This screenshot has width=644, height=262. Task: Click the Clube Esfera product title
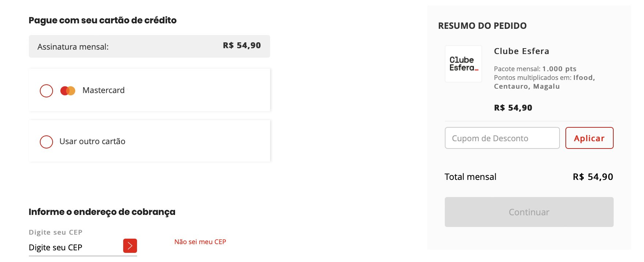[x=522, y=51]
